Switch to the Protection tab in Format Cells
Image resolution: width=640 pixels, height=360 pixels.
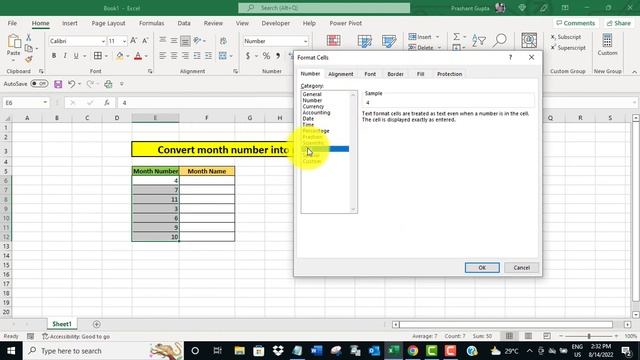coord(449,74)
